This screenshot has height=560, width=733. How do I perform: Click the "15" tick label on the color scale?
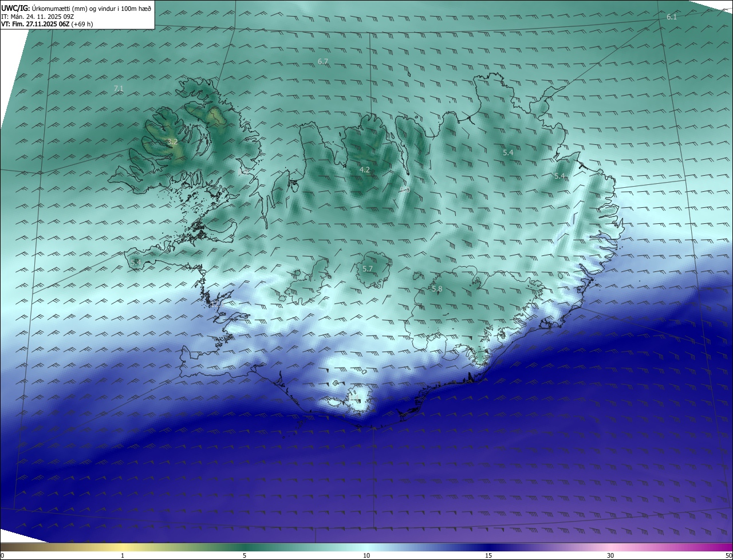(488, 555)
